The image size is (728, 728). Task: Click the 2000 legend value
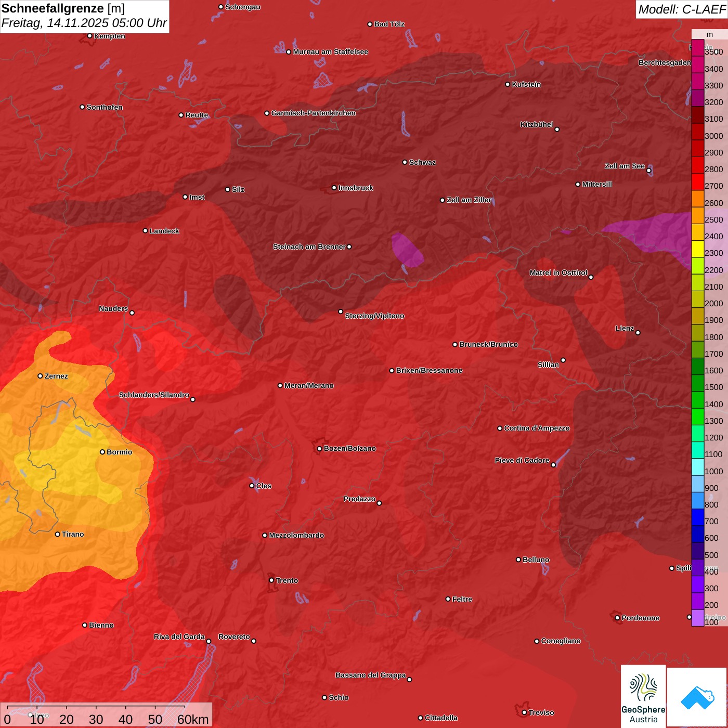(714, 303)
